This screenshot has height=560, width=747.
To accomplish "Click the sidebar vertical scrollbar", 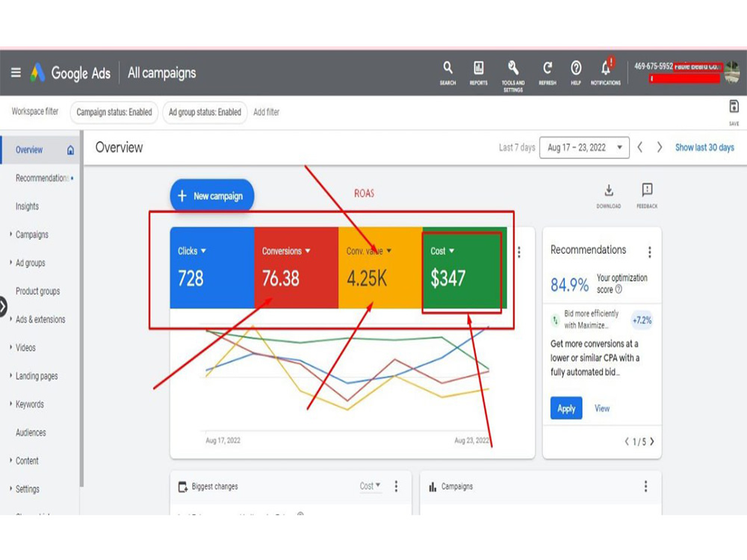I will pyautogui.click(x=81, y=308).
